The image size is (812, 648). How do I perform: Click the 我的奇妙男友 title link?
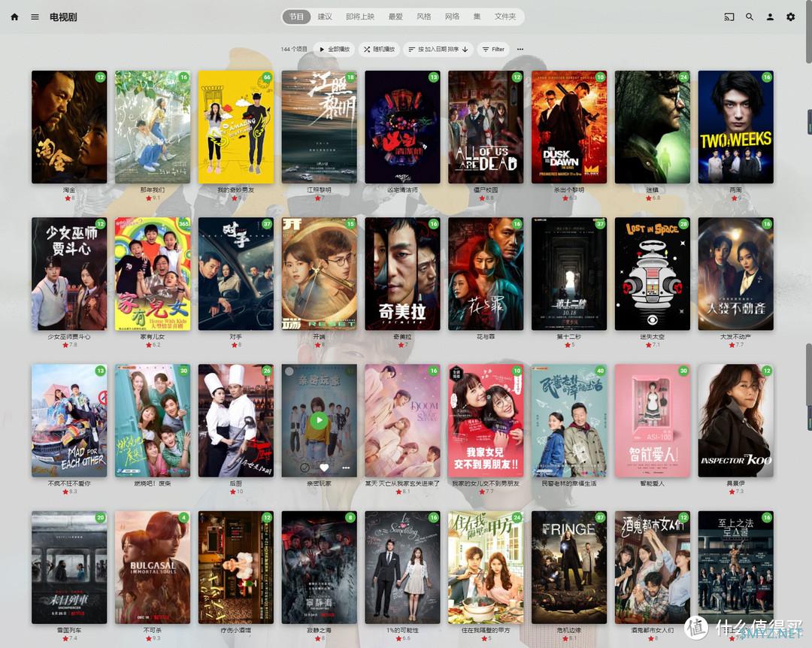(x=235, y=190)
